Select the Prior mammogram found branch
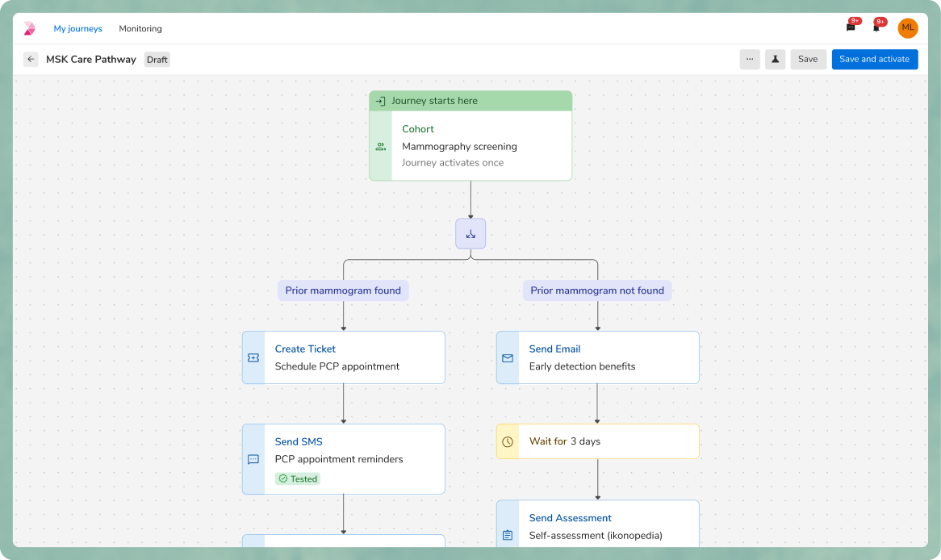941x560 pixels. tap(343, 290)
